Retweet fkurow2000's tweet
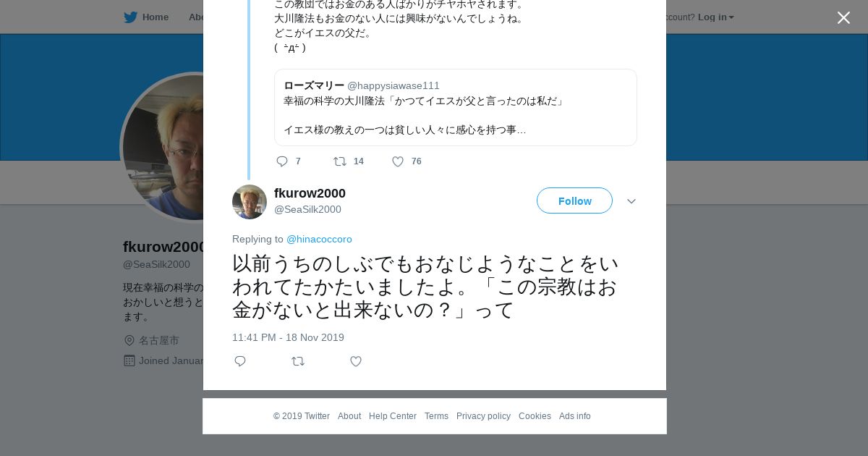 tap(298, 361)
